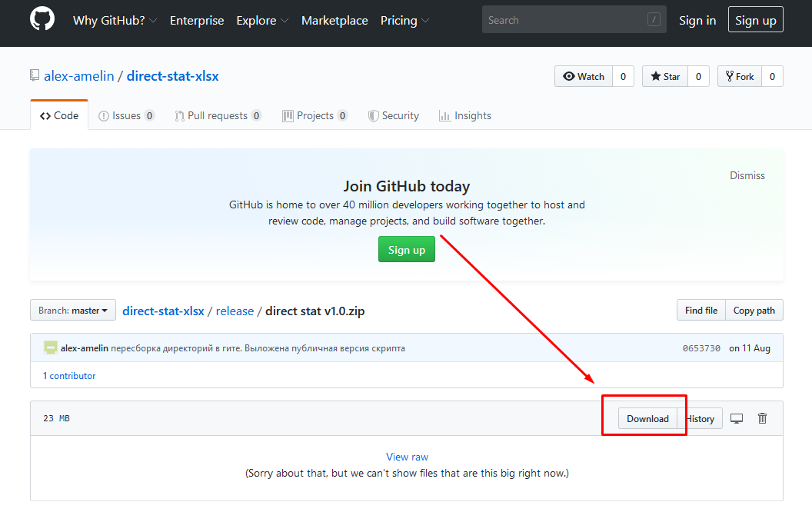
Task: Switch to the Code tab
Action: (x=59, y=115)
